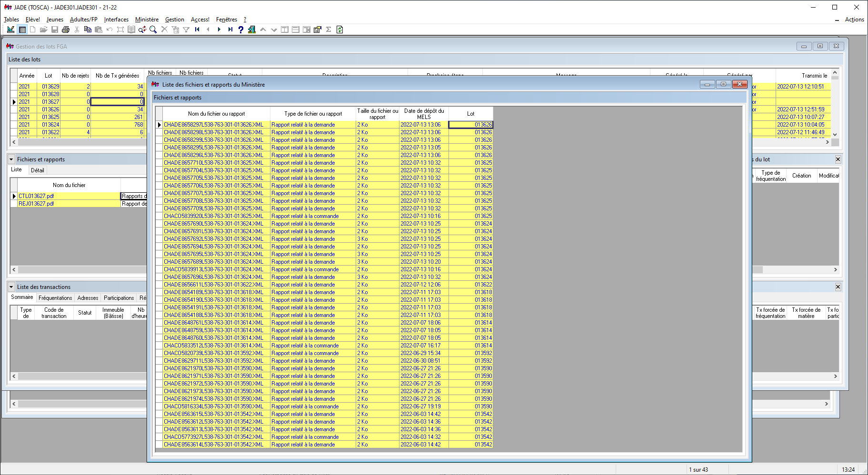Click the Print icon in toolbar
The image size is (868, 475).
(66, 30)
